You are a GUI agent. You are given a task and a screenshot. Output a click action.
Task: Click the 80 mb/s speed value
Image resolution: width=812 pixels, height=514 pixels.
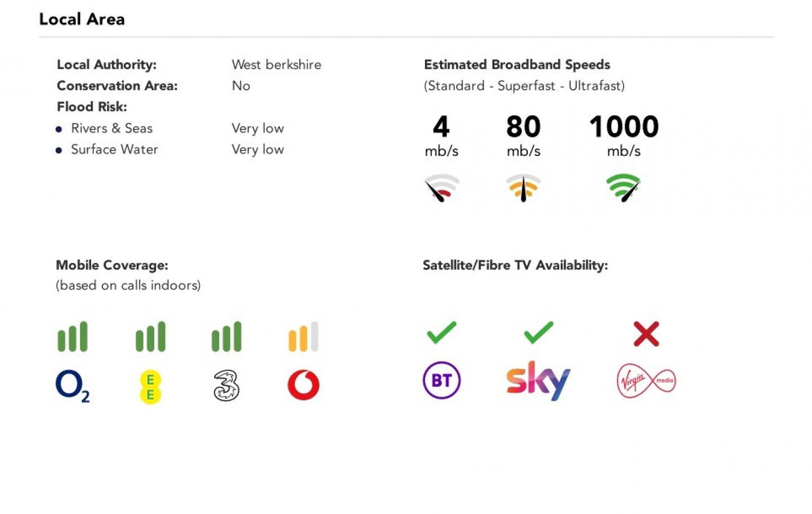(523, 127)
